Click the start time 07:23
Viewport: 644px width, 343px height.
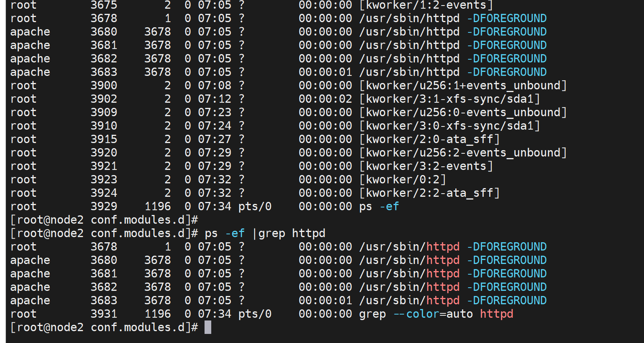point(214,113)
